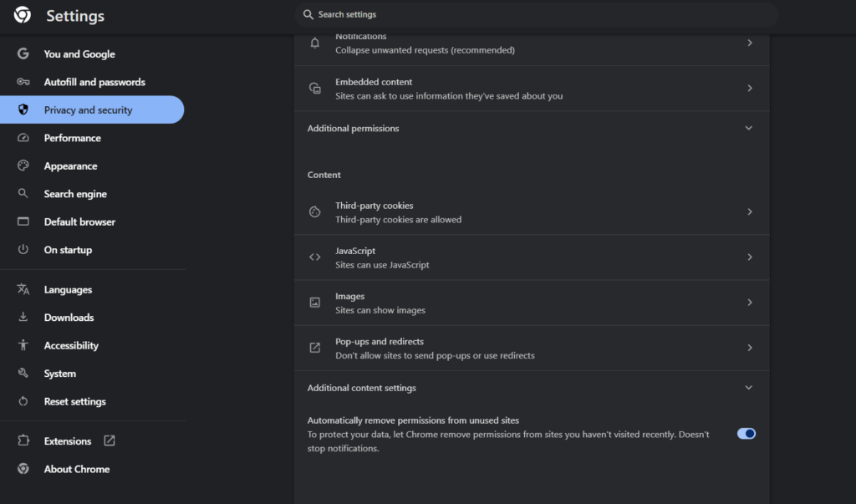Image resolution: width=856 pixels, height=504 pixels.
Task: Open the Default browser settings section
Action: coord(79,221)
